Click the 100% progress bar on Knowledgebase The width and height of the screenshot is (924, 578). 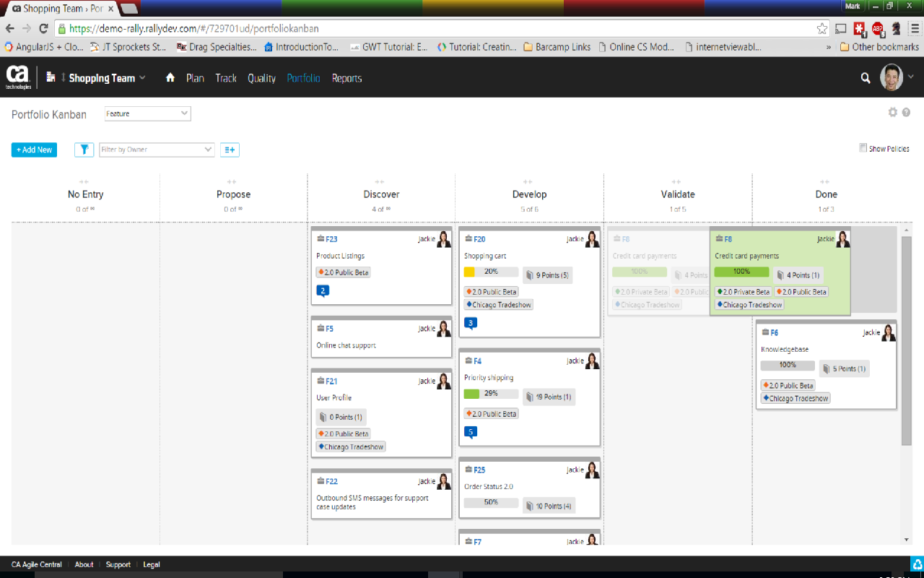788,366
